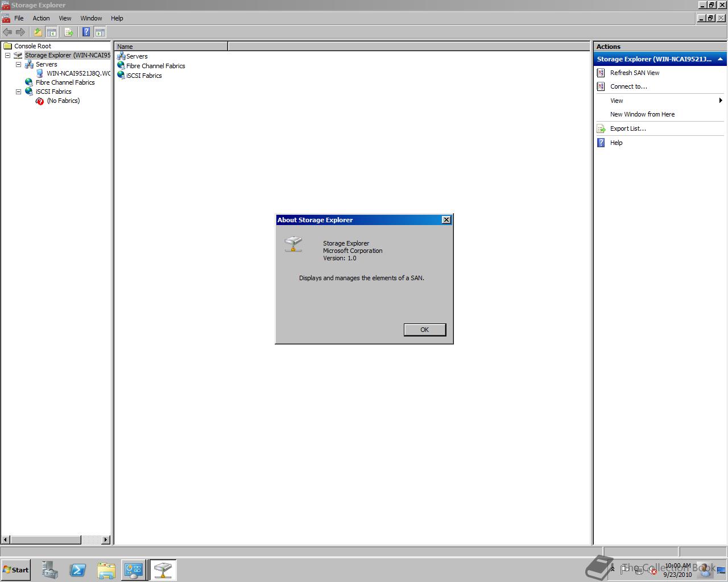This screenshot has height=582, width=728.
Task: Select WIN-NCAI9521J8Q server in the tree
Action: point(78,73)
